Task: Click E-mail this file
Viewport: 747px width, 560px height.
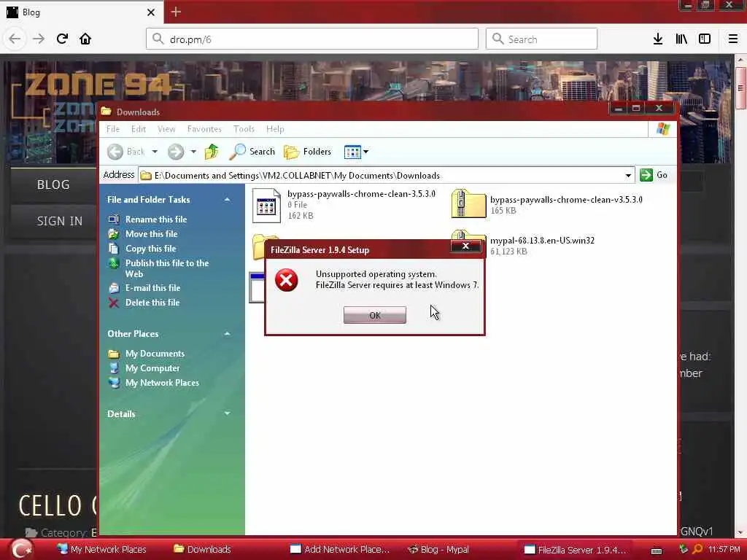Action: point(152,287)
